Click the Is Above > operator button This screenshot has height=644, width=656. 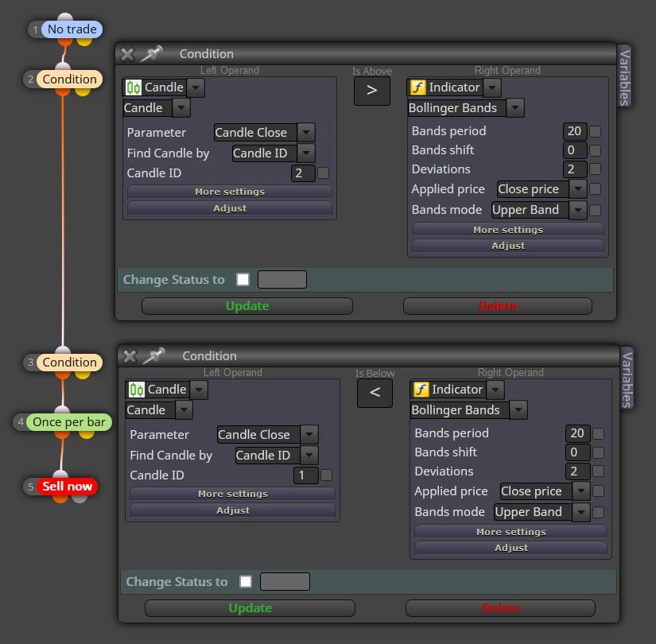pyautogui.click(x=372, y=91)
